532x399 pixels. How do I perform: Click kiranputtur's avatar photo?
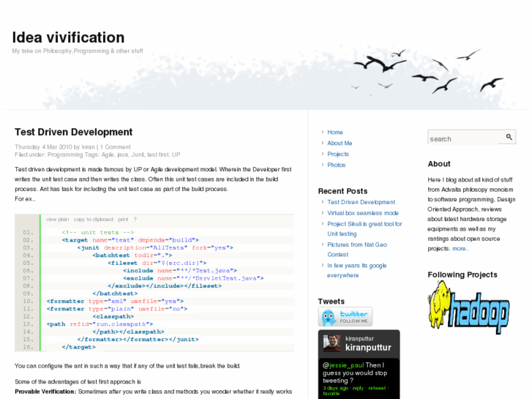point(331,343)
